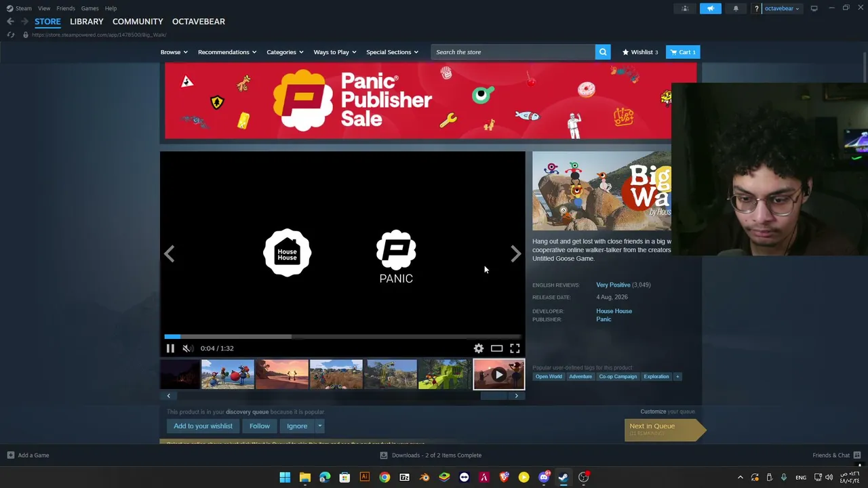The width and height of the screenshot is (868, 488).
Task: Show previous media with left arrow on video
Action: click(x=170, y=254)
